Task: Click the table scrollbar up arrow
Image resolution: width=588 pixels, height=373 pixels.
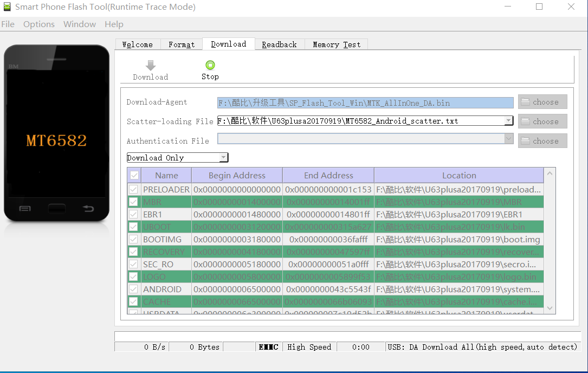Action: 550,173
